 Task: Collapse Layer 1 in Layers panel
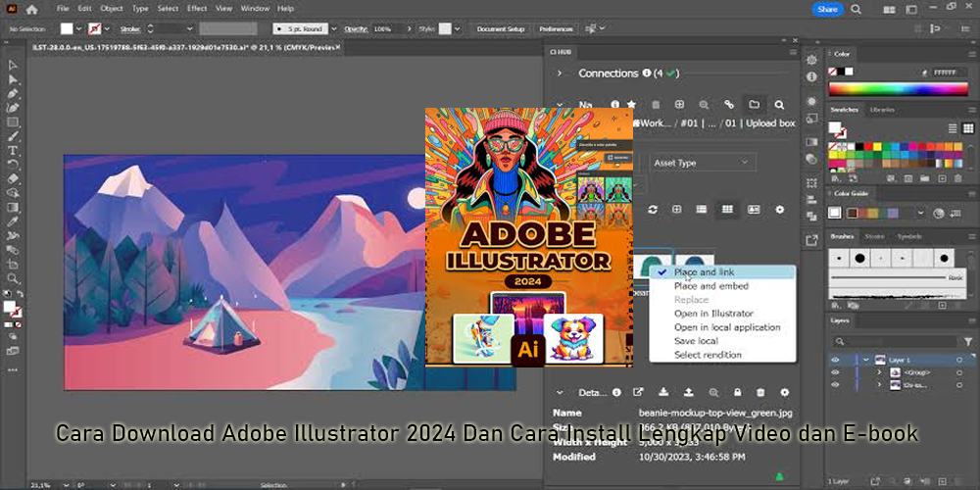pyautogui.click(x=866, y=361)
